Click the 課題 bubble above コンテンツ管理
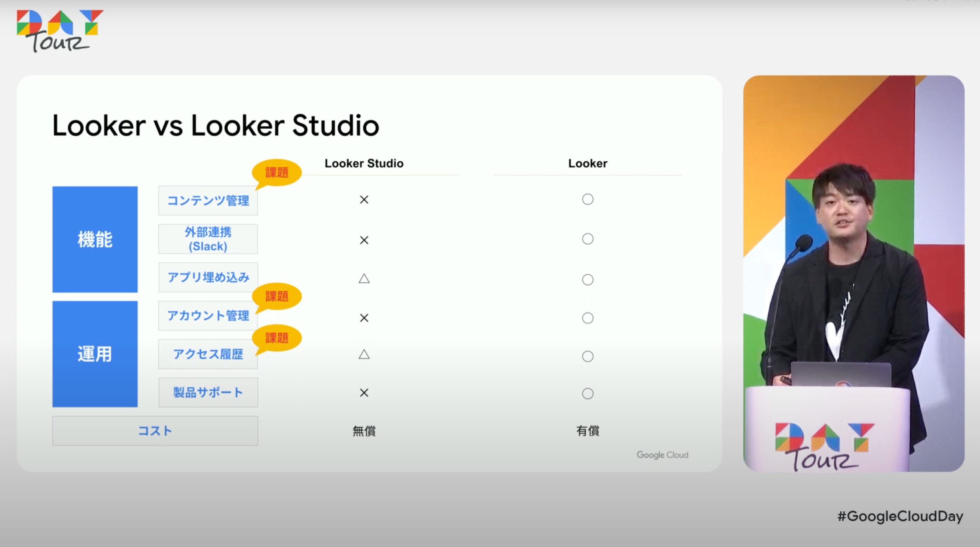This screenshot has width=980, height=547. coord(276,172)
